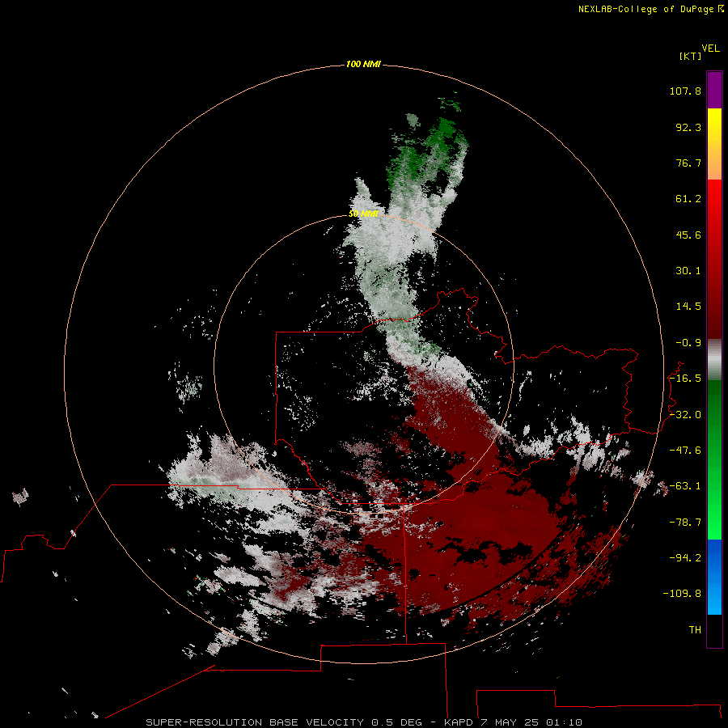This screenshot has width=728, height=728.
Task: Click the [KT] units label
Action: pyautogui.click(x=691, y=56)
